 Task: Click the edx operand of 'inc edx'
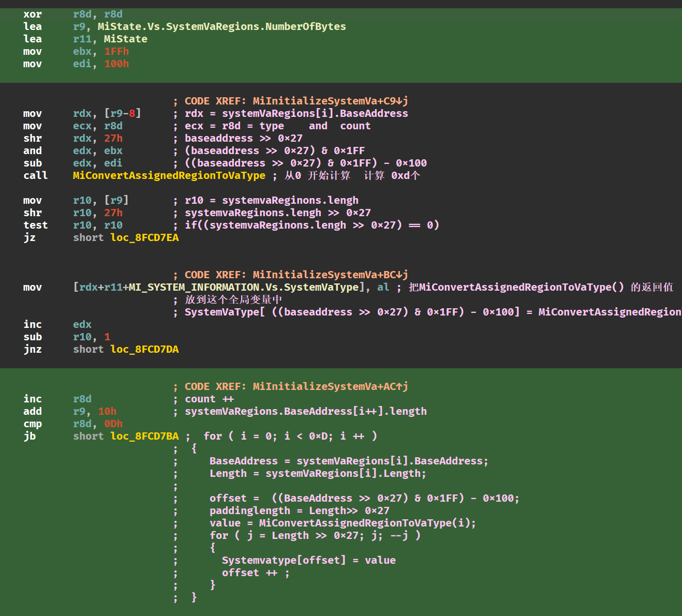(x=82, y=324)
